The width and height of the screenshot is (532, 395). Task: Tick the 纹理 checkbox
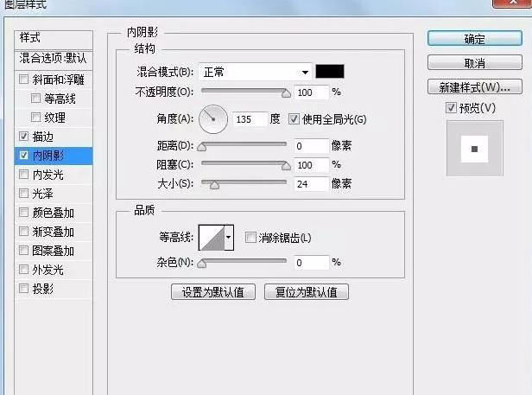[x=35, y=118]
